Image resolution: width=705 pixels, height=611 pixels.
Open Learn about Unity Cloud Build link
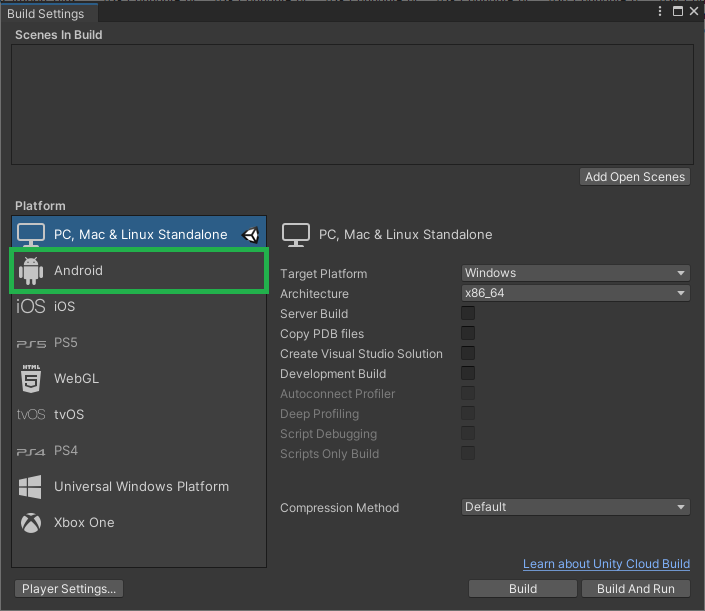pos(606,564)
